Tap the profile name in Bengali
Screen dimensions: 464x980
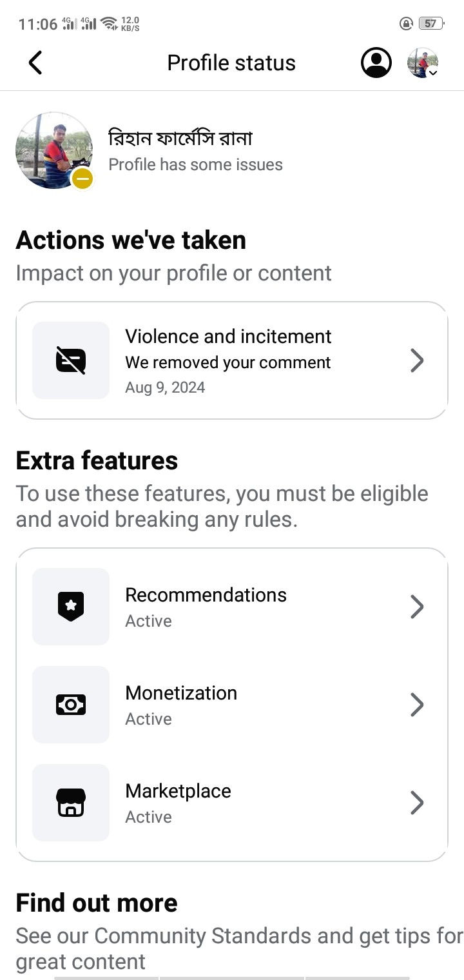(180, 137)
